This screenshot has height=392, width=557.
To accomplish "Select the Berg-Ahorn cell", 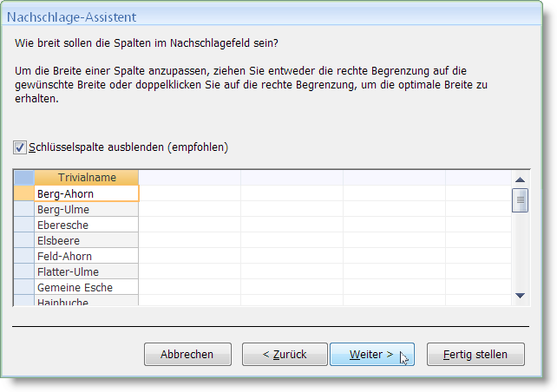I will (x=86, y=193).
